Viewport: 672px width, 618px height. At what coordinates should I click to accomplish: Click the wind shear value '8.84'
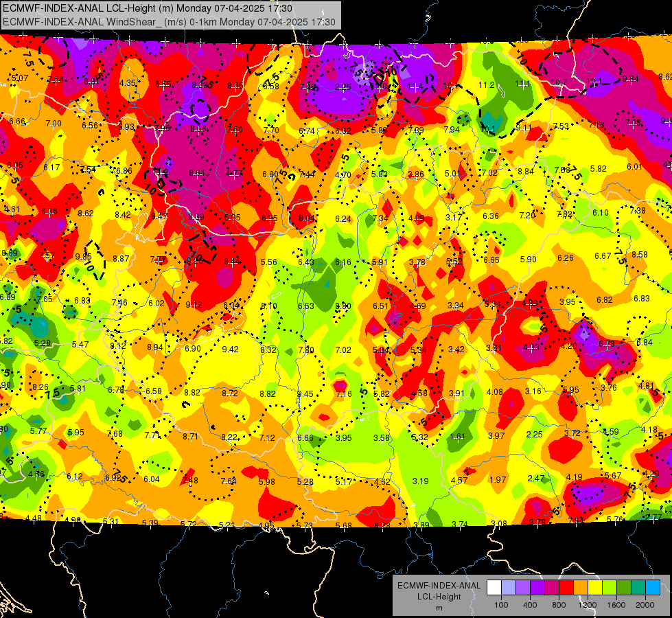point(526,172)
